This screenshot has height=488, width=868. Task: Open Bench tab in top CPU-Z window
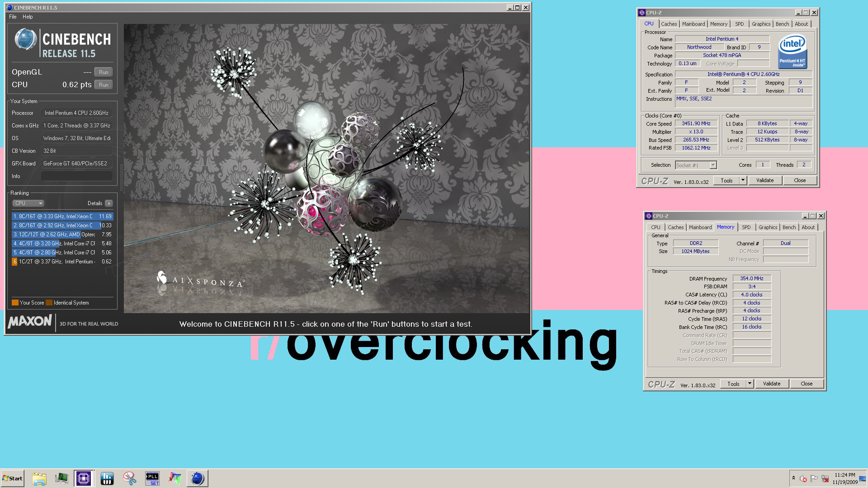783,24
